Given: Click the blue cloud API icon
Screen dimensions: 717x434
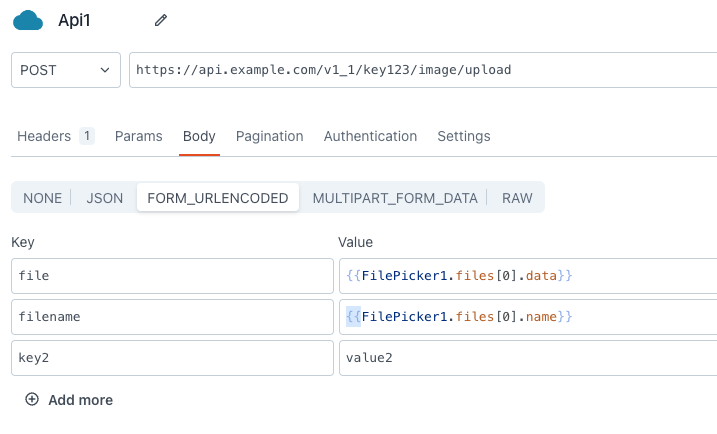Looking at the screenshot, I should pyautogui.click(x=28, y=21).
